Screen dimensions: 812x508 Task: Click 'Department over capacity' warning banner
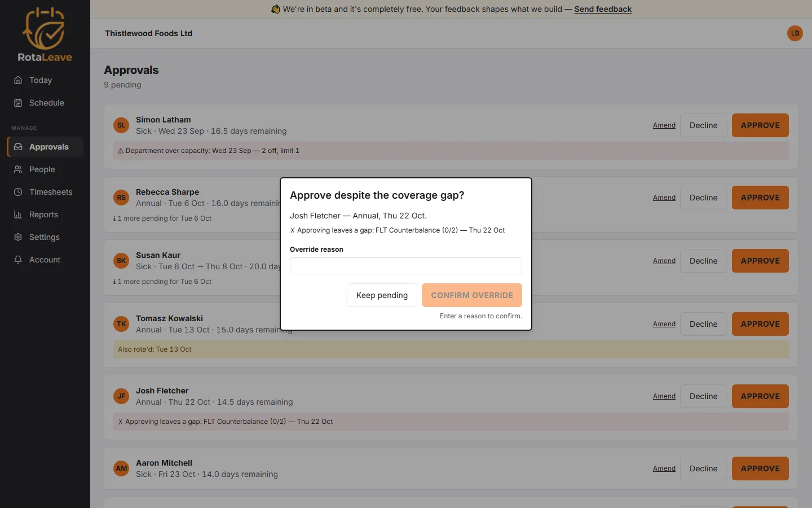(451, 151)
